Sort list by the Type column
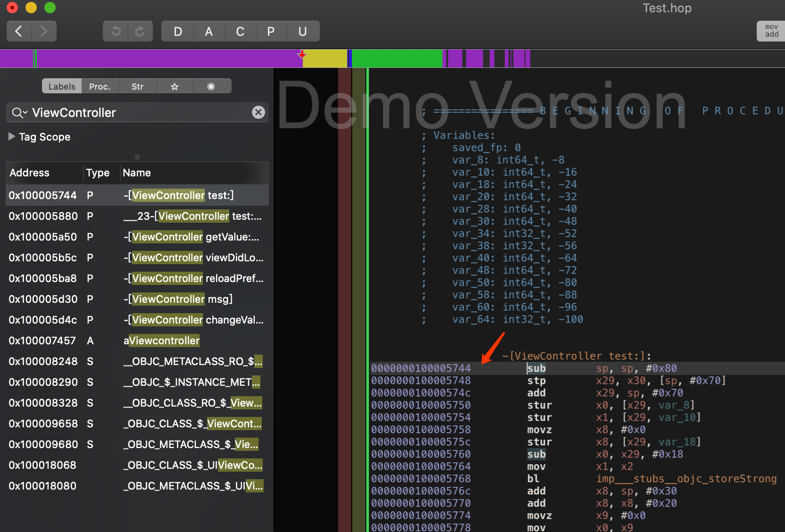The height and width of the screenshot is (532, 785). (x=101, y=173)
